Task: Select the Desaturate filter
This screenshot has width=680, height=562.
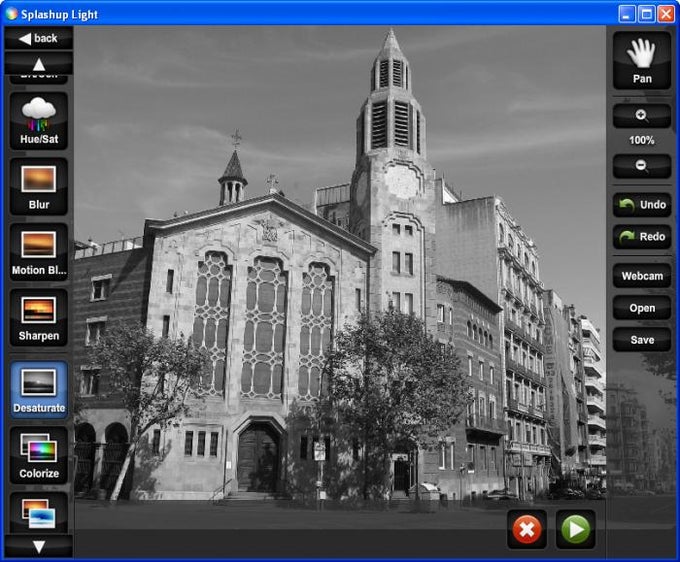Action: coord(39,389)
